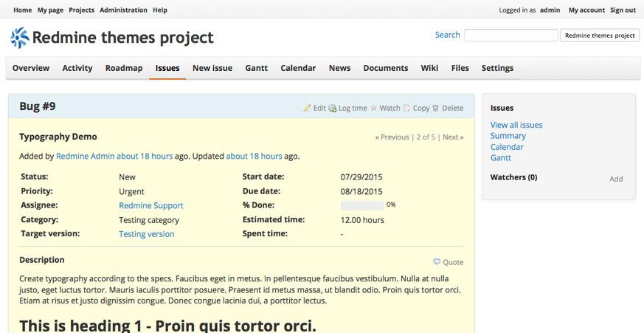
Task: Switch to the Roadmap tab
Action: 123,68
